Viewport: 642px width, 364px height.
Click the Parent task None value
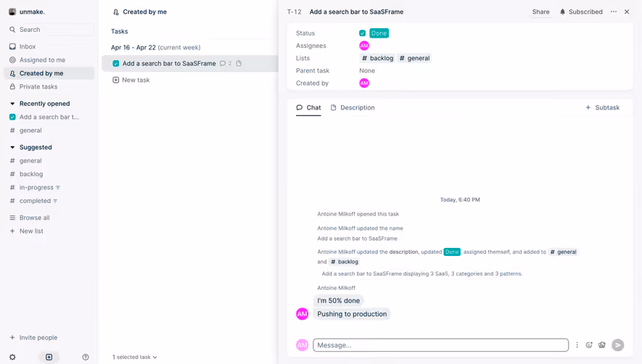click(367, 71)
